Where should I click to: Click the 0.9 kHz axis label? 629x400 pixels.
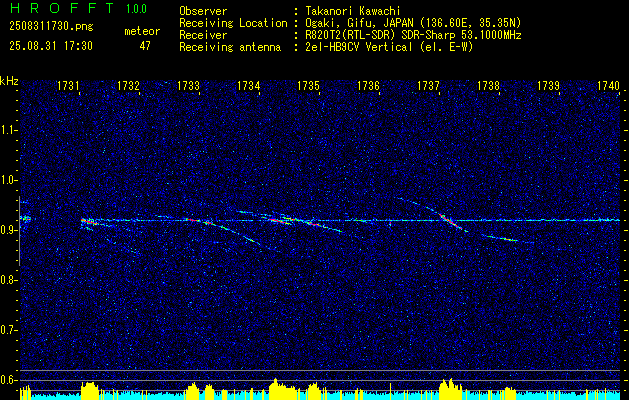click(8, 230)
